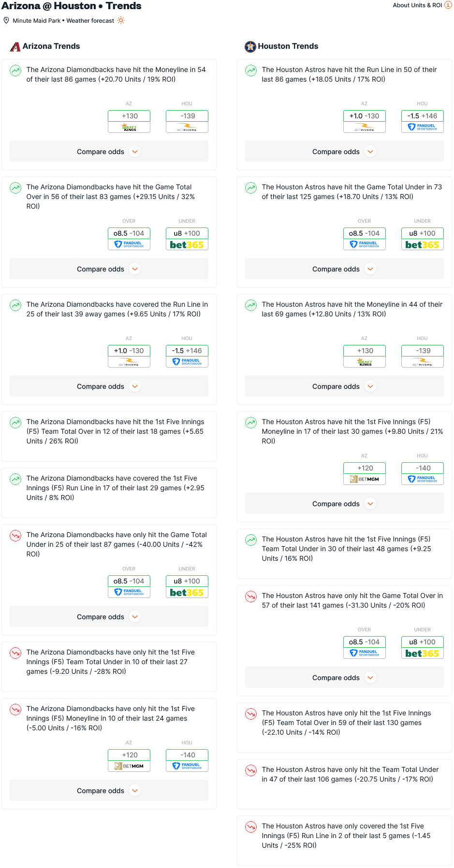Choose o8.5 -104 FanDuel odds in Houston Game Total Under card

(364, 238)
